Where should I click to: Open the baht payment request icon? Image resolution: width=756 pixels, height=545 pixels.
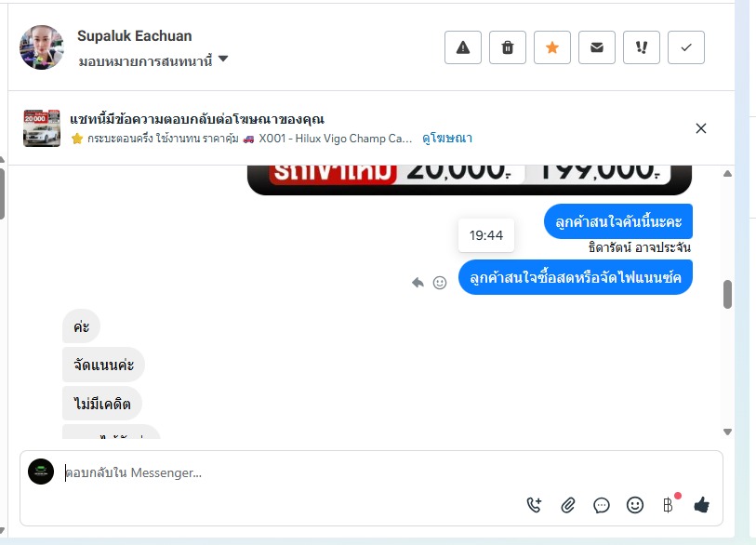point(669,505)
